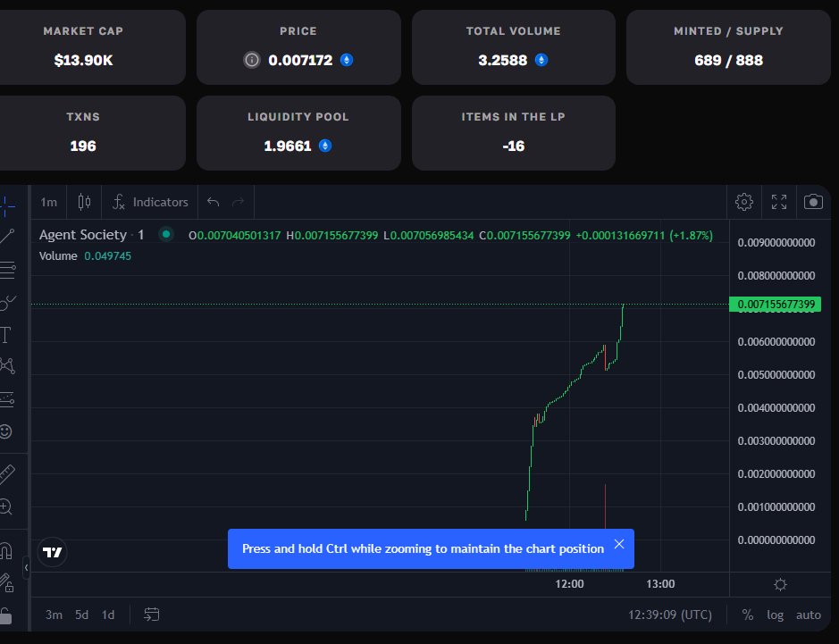Select the trend line drawing tool
This screenshot has height=644, width=839.
[x=6, y=237]
